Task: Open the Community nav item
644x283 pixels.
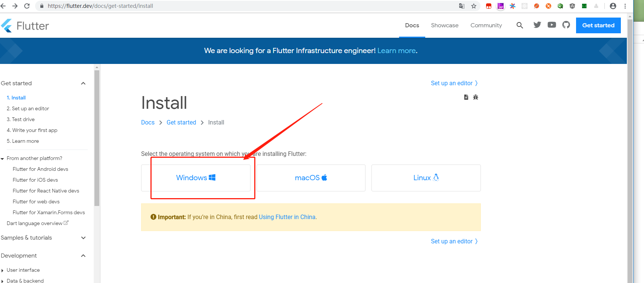Action: (x=486, y=25)
